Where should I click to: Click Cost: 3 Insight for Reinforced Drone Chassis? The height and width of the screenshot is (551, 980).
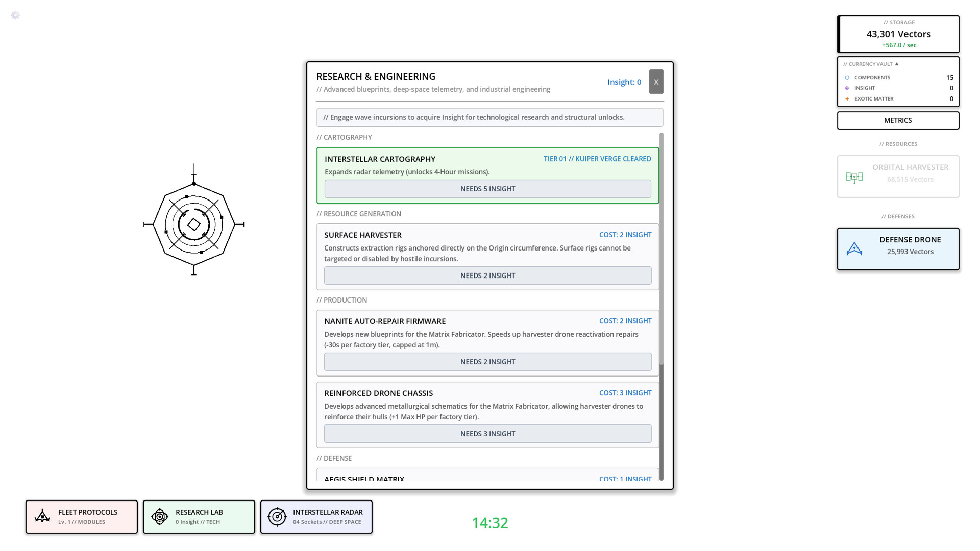(625, 393)
